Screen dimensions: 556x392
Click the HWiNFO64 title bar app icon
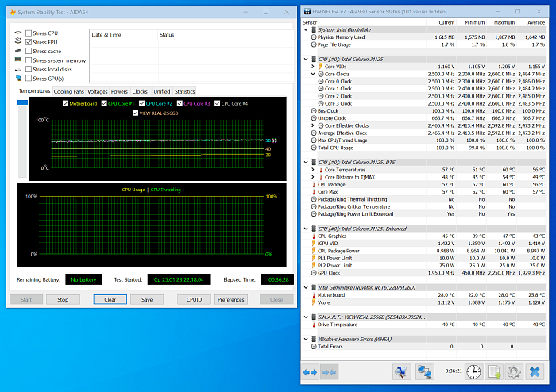(307, 11)
